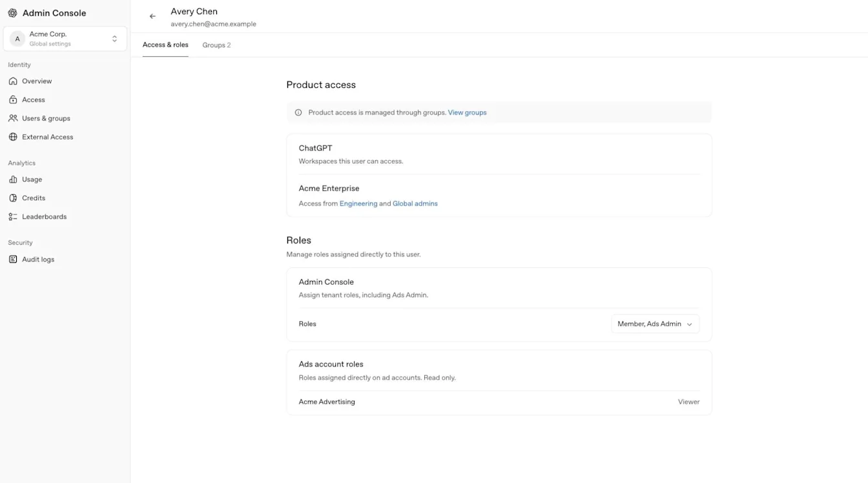Switch to the Access & roles tab

(165, 45)
